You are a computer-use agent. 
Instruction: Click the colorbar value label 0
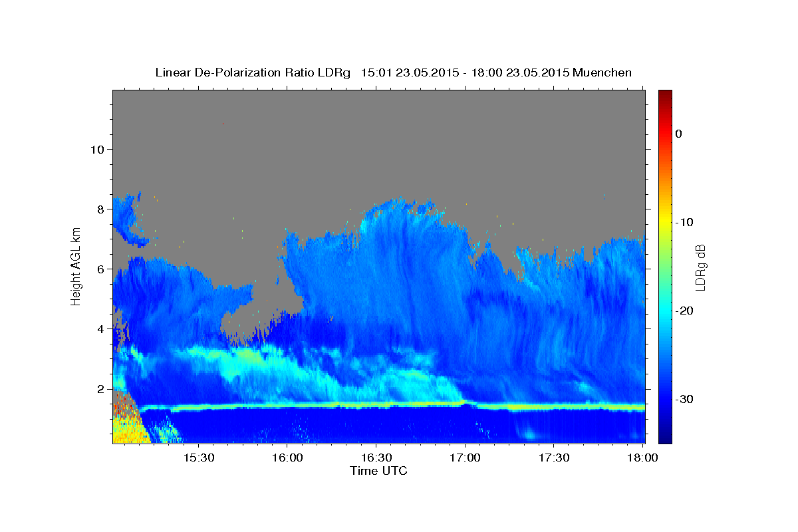[679, 134]
